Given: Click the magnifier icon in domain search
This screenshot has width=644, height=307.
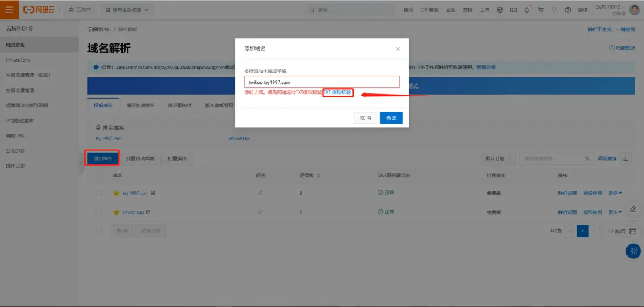Looking at the screenshot, I should click(588, 158).
